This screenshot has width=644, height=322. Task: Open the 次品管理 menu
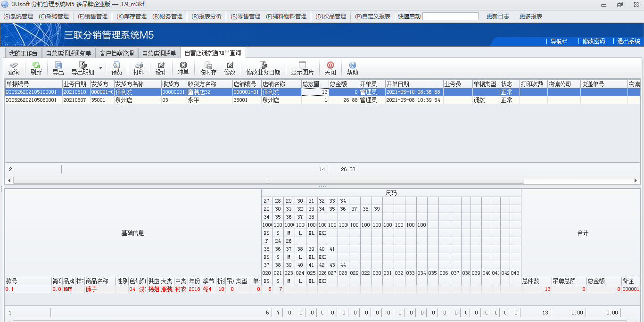click(330, 16)
